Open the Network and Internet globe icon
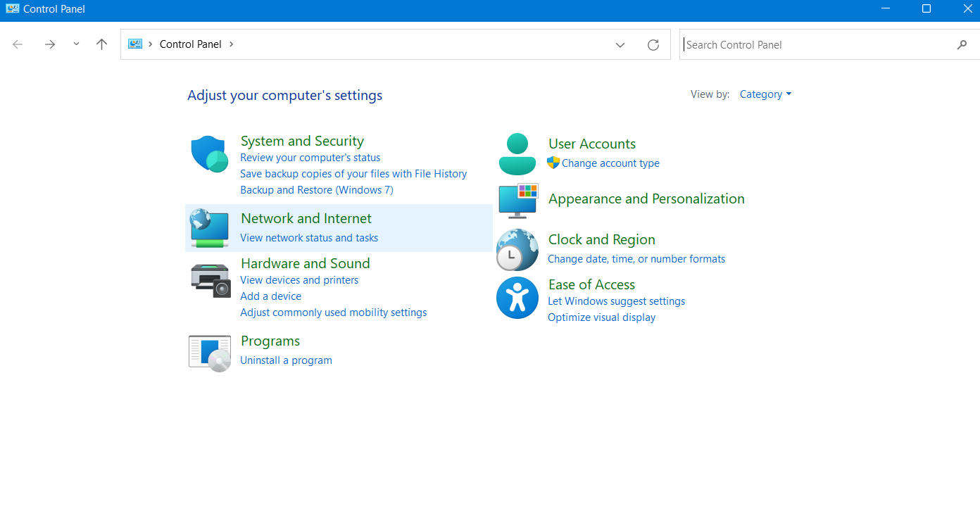Image resolution: width=980 pixels, height=511 pixels. (x=209, y=228)
